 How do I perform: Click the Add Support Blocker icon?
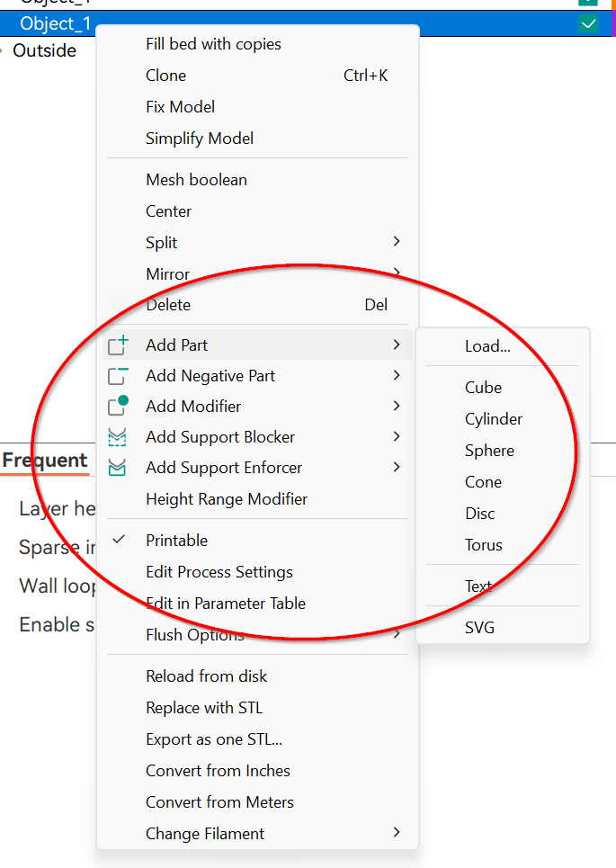117,437
